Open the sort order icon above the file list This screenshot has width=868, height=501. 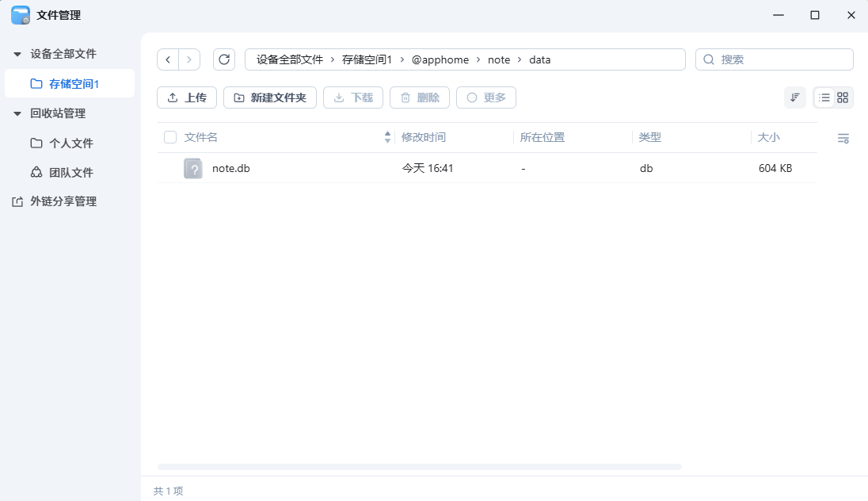coord(795,97)
